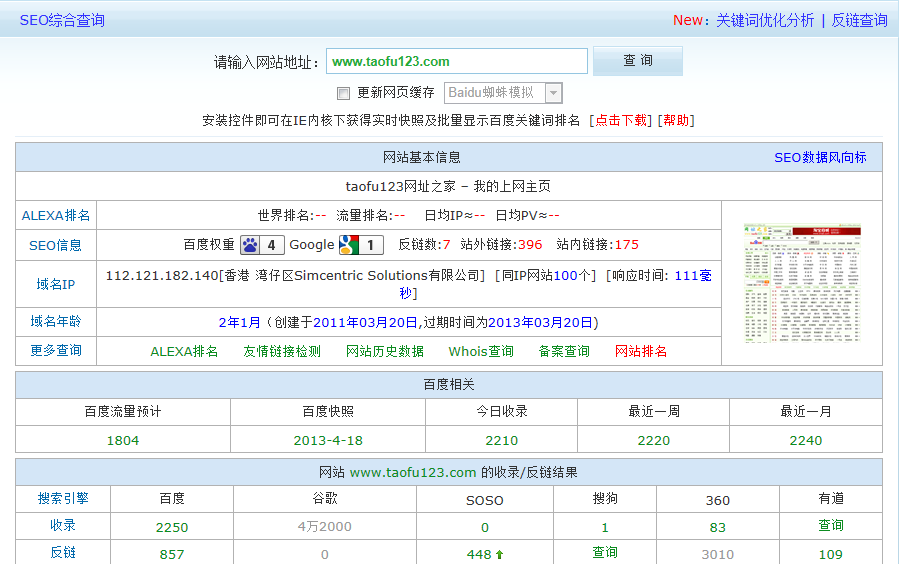Open the Baidu蜘蛛模拟 dropdown
899x564 pixels.
point(503,93)
